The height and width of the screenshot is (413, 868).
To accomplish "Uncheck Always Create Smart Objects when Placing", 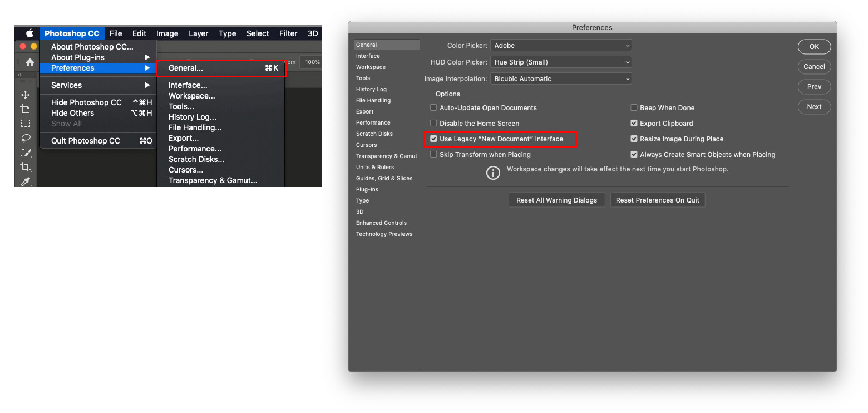I will coord(634,154).
